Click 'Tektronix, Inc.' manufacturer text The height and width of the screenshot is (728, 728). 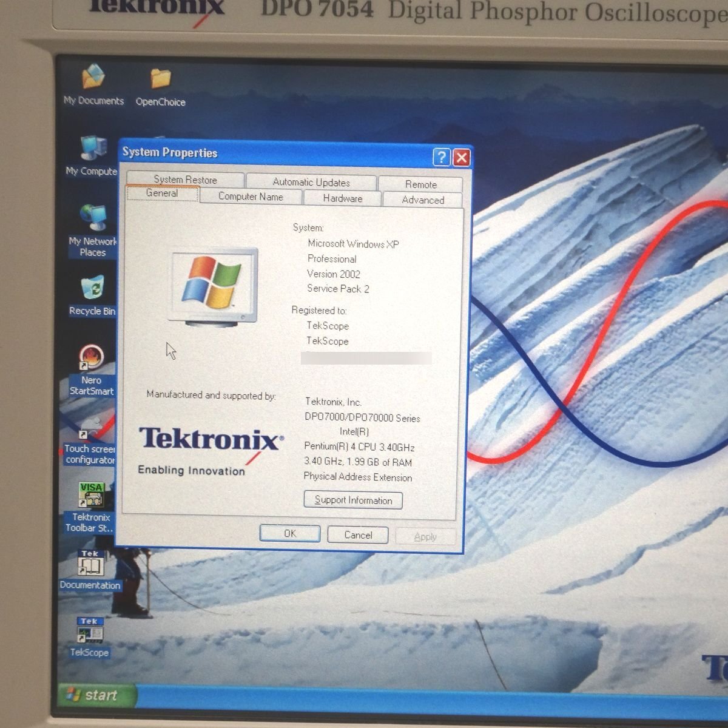pyautogui.click(x=333, y=402)
